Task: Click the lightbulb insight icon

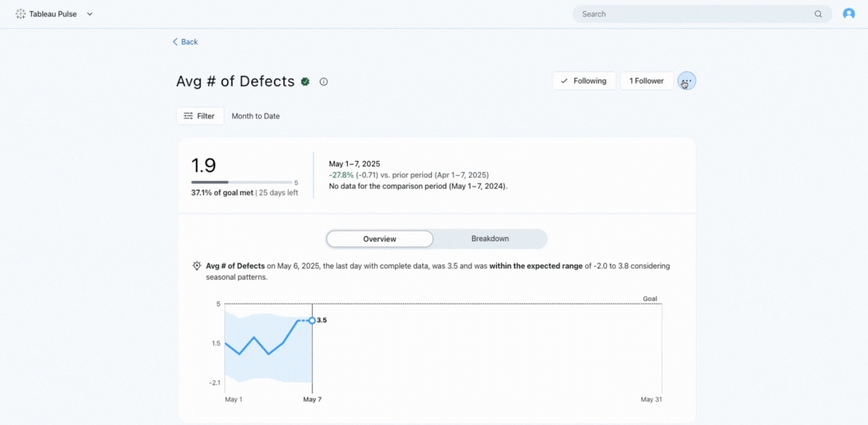Action: (197, 266)
